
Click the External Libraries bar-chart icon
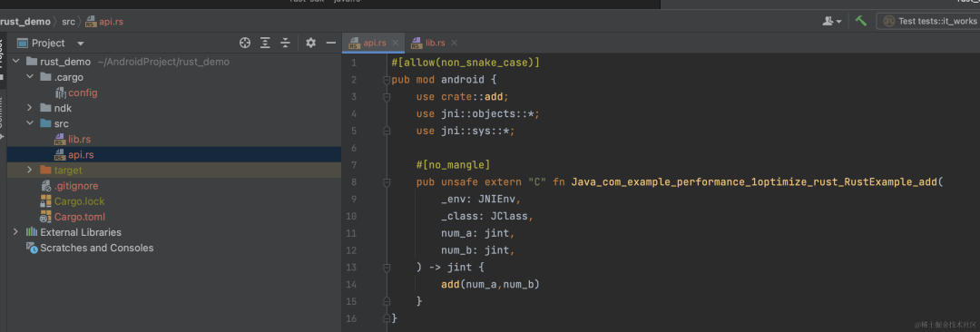click(x=31, y=232)
